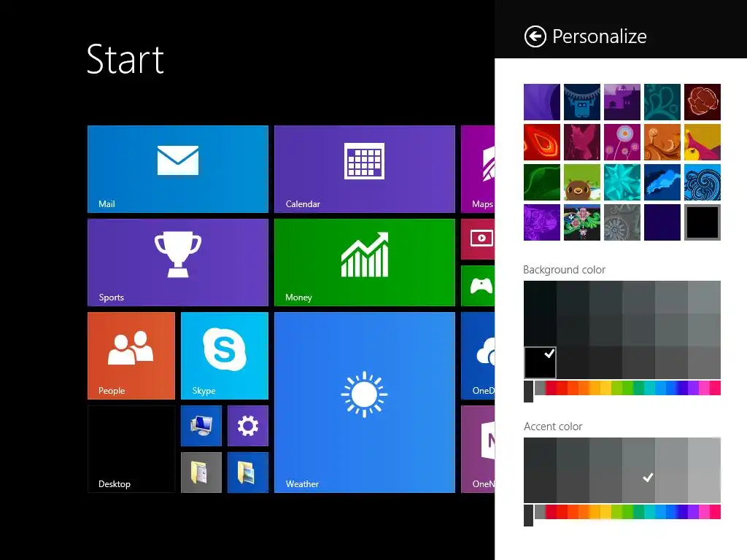Screen dimensions: 747x560
Task: Pick the checked black background color swatch
Action: (x=540, y=362)
